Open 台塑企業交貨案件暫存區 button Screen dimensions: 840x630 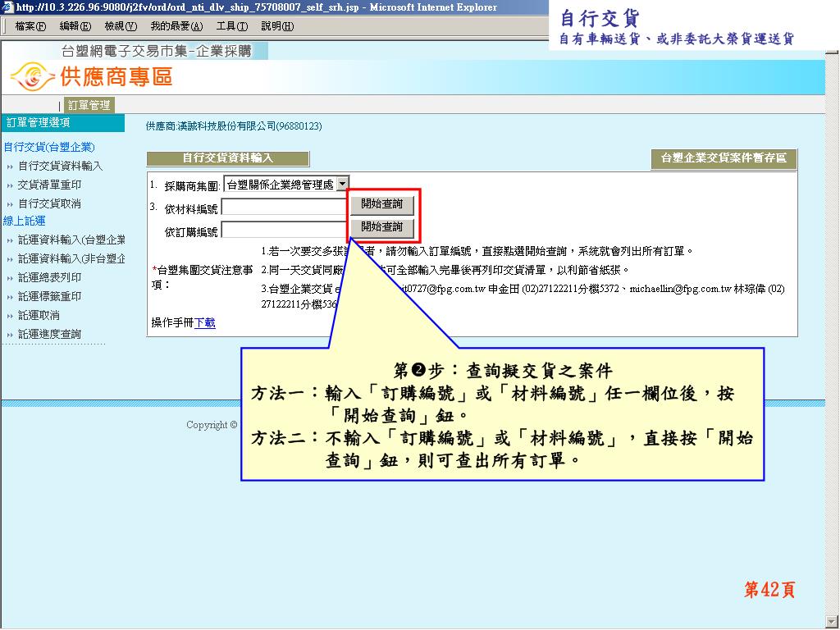tap(724, 158)
